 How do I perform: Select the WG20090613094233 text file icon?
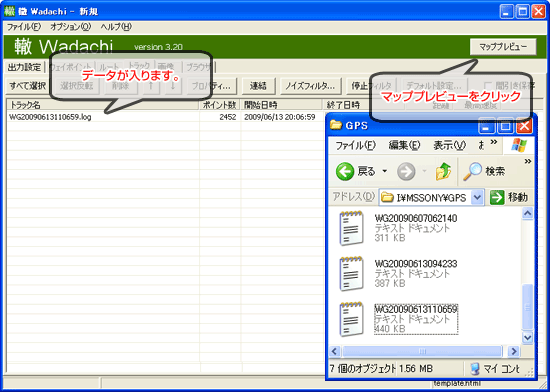pyautogui.click(x=351, y=273)
